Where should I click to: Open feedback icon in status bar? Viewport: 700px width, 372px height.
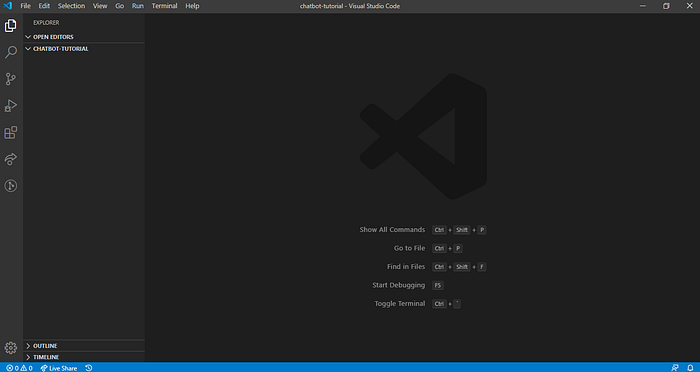point(675,368)
